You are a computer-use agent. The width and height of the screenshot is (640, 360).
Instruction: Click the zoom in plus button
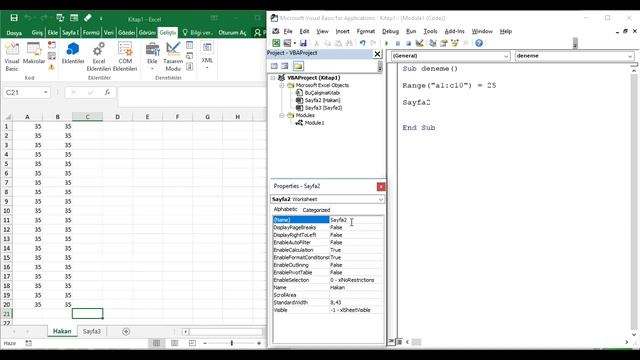(x=259, y=343)
